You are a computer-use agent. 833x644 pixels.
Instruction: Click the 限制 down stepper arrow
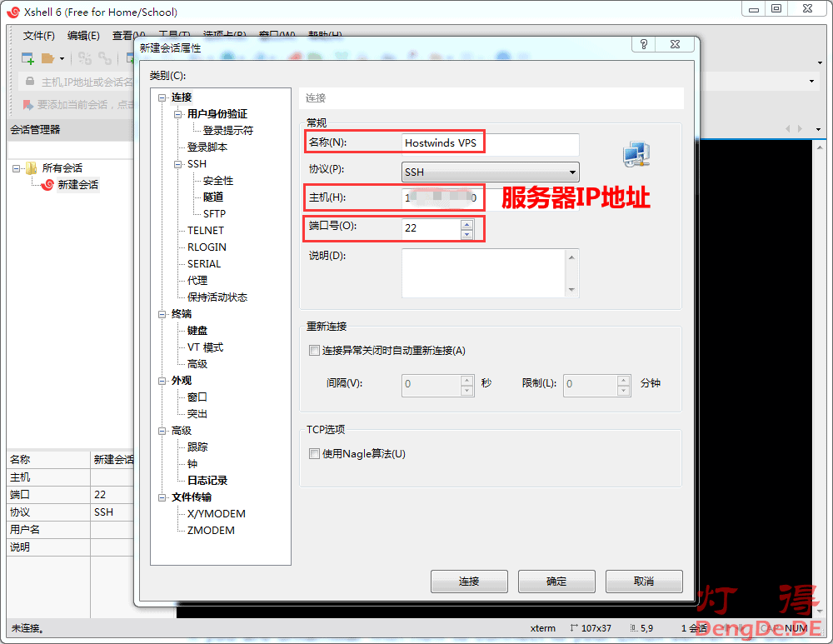tap(624, 391)
